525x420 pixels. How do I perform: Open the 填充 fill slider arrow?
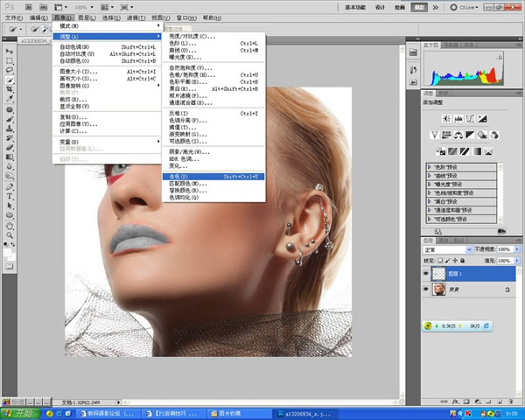pos(517,260)
